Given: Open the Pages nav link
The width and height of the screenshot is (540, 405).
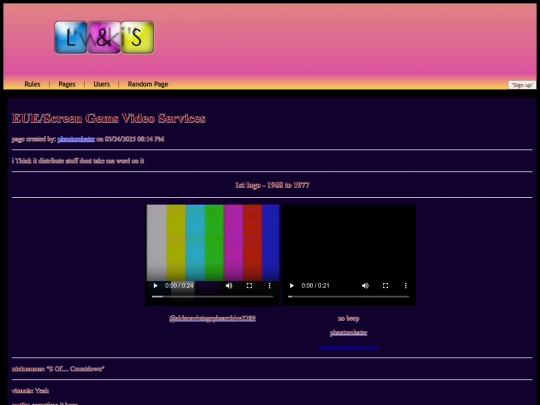Looking at the screenshot, I should coord(67,84).
